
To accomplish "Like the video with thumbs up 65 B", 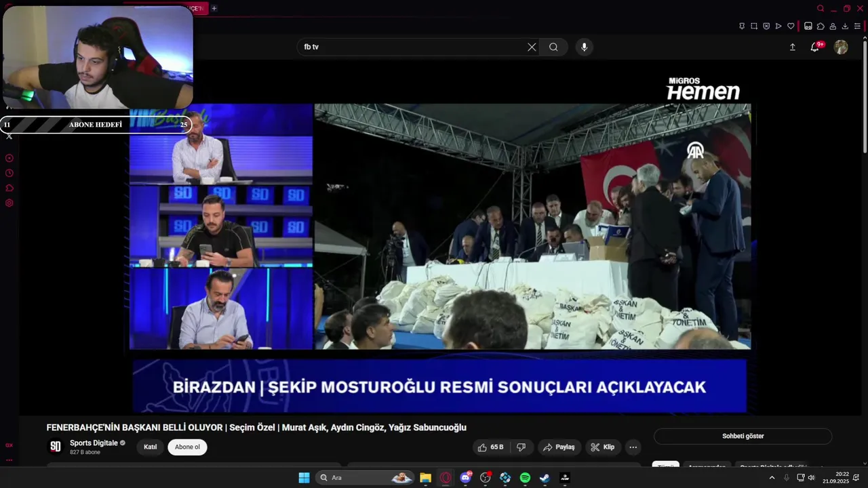I will click(x=491, y=447).
